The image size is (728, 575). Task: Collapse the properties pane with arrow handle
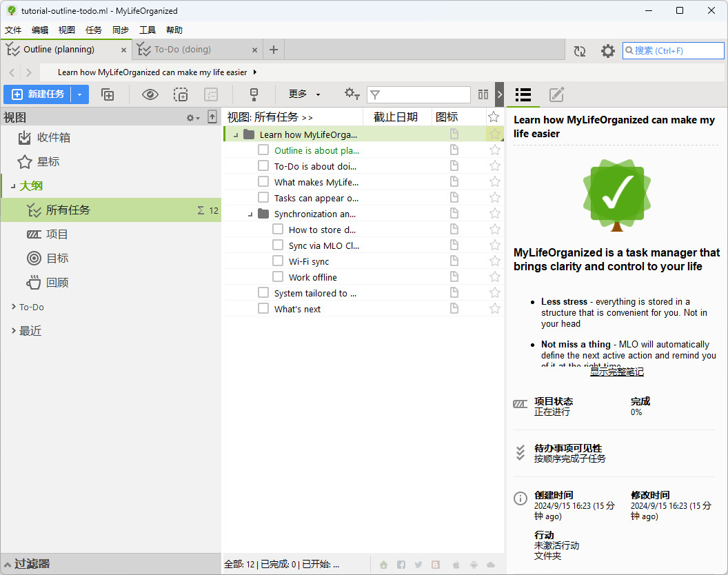(500, 94)
